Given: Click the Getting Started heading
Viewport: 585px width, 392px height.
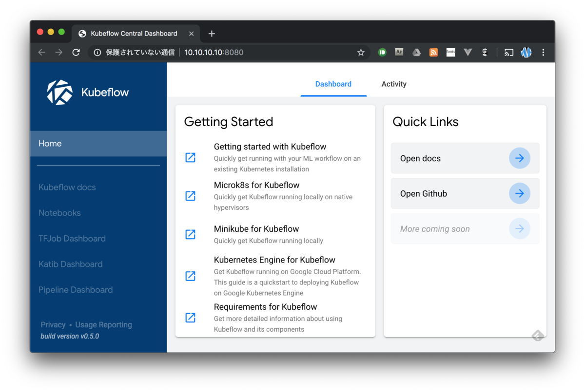Looking at the screenshot, I should click(229, 122).
